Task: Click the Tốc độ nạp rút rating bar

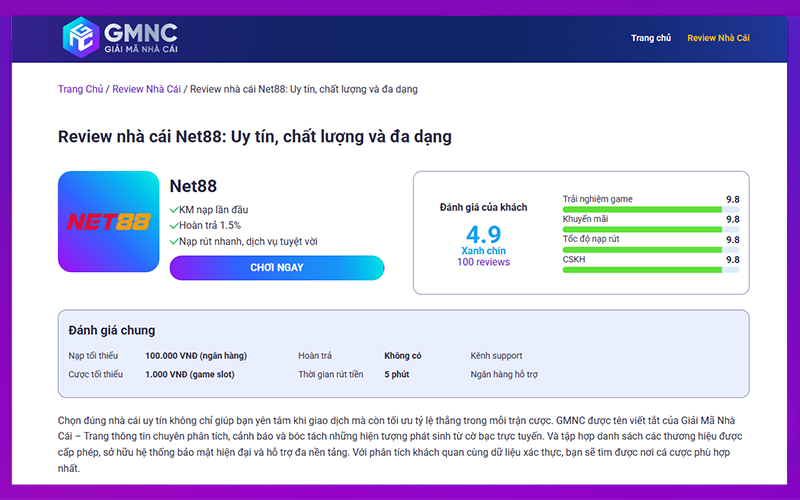Action: [x=651, y=250]
